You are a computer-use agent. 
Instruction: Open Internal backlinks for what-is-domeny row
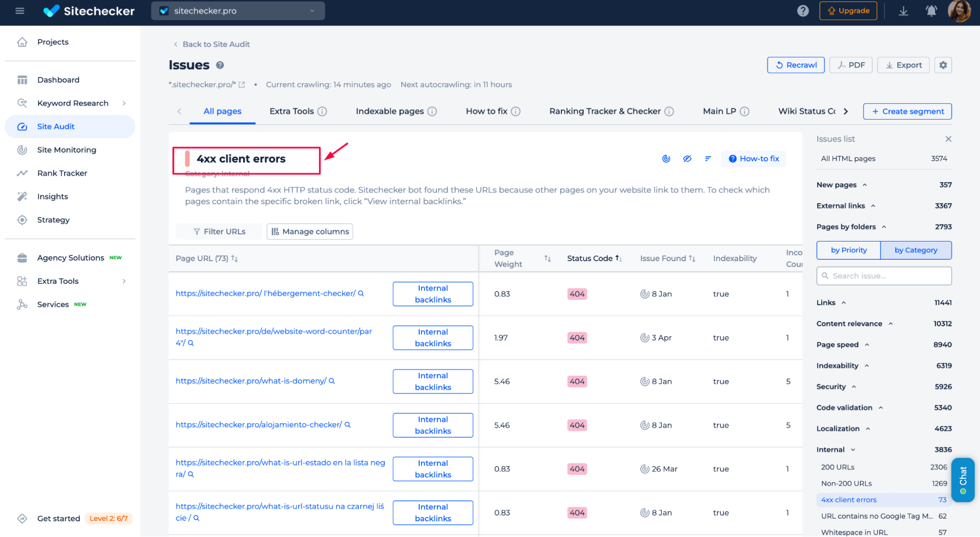433,382
